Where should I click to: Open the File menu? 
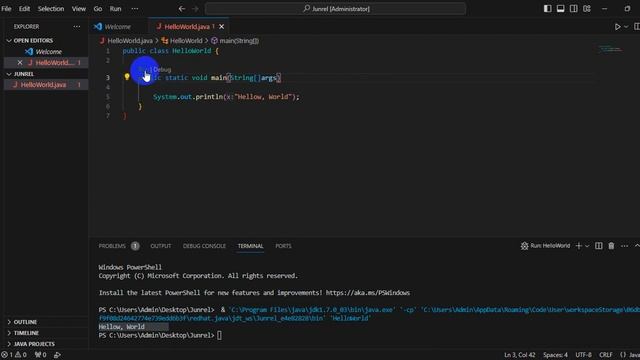click(6, 9)
